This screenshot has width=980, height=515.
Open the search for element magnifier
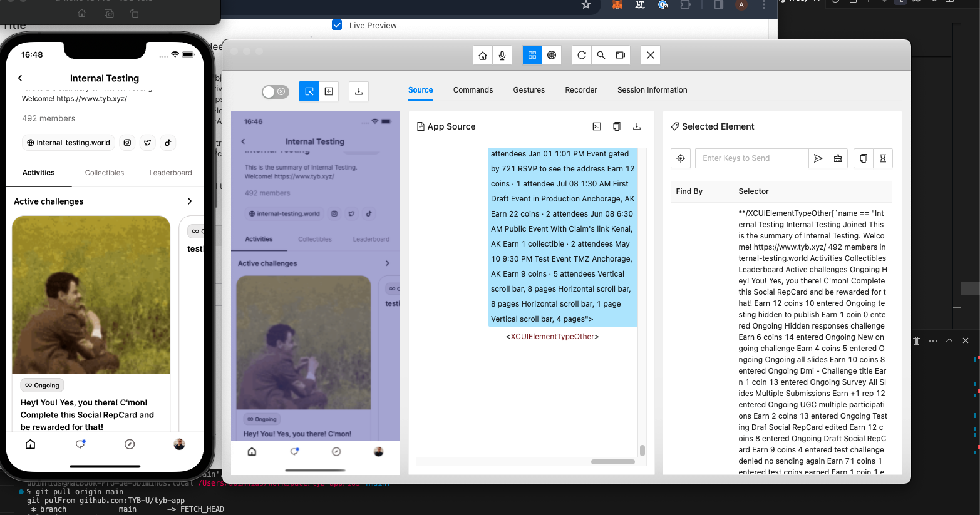click(601, 55)
